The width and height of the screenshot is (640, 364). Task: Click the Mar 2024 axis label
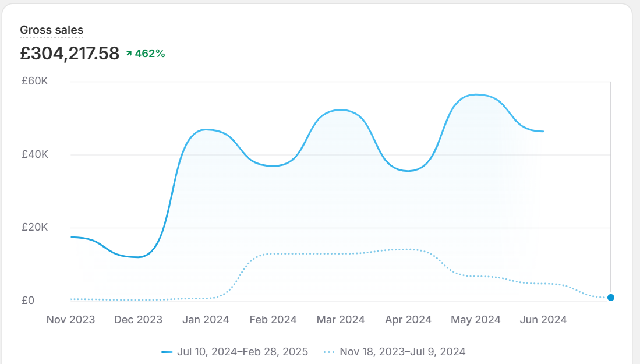pos(341,320)
